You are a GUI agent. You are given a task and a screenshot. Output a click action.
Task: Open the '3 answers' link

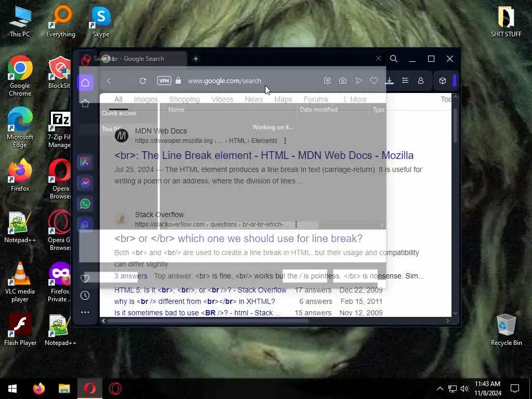point(130,276)
